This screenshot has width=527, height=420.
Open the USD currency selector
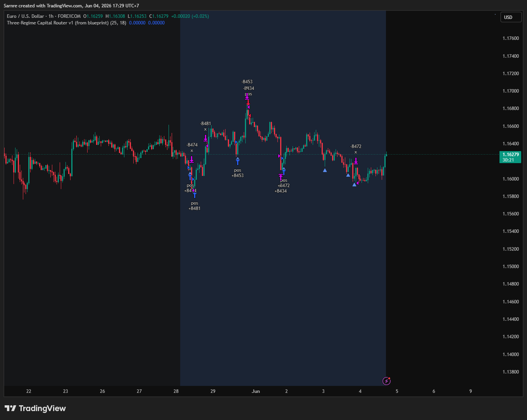[x=510, y=17]
